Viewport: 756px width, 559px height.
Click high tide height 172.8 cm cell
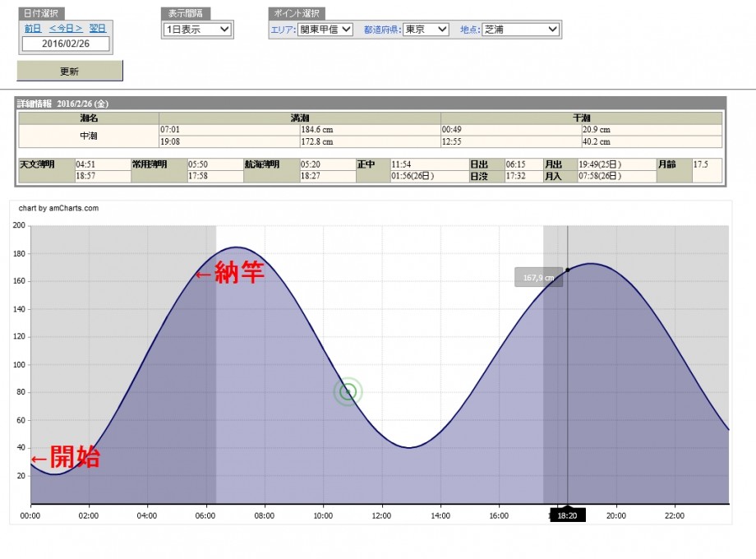[371, 141]
